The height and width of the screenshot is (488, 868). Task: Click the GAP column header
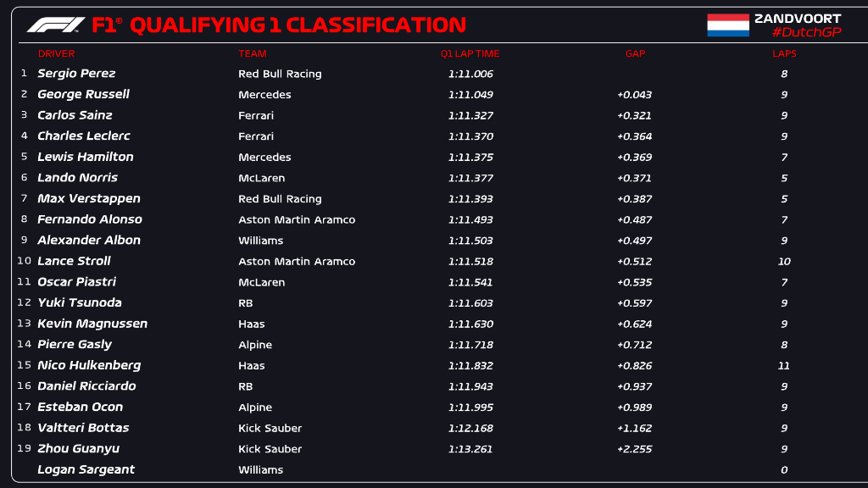(635, 53)
